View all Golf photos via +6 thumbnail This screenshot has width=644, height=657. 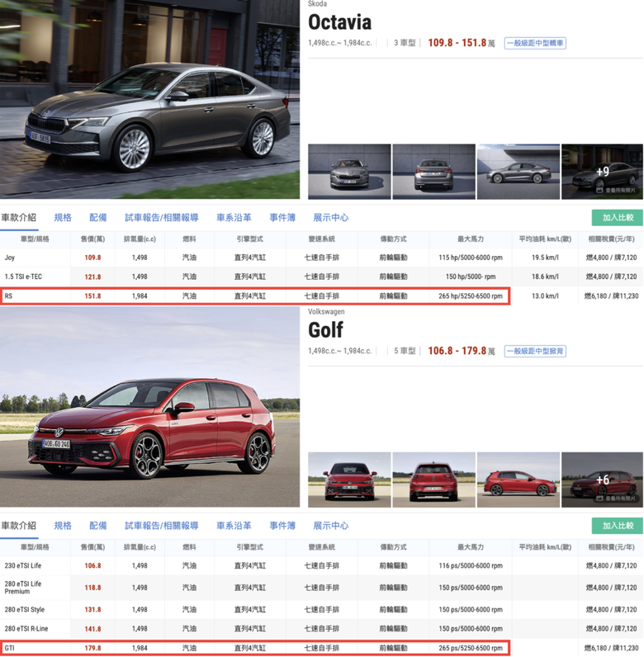point(602,480)
